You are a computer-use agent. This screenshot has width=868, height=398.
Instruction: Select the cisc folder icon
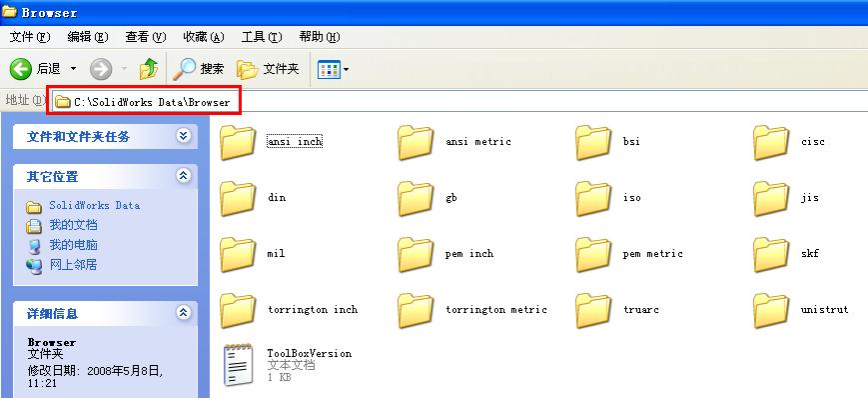[x=771, y=142]
